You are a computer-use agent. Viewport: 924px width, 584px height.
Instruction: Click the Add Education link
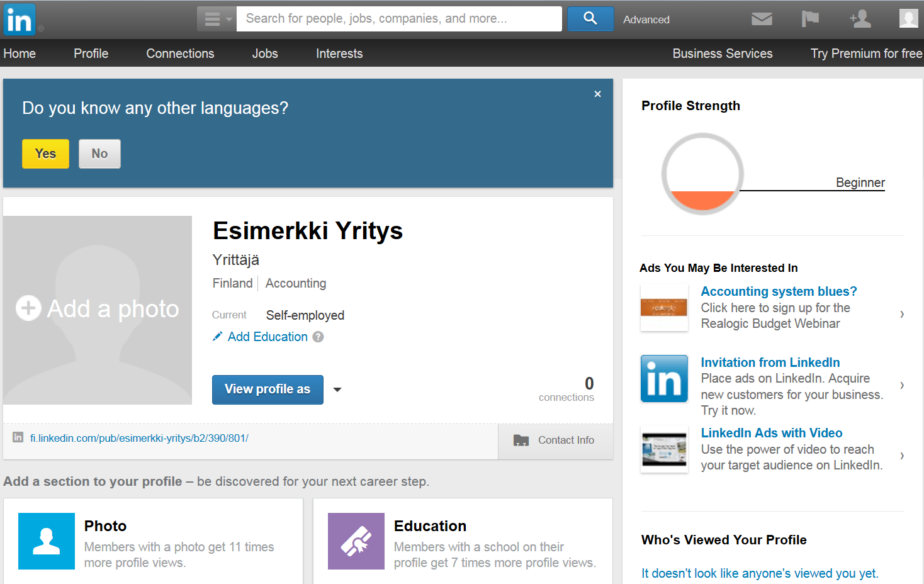(x=268, y=337)
